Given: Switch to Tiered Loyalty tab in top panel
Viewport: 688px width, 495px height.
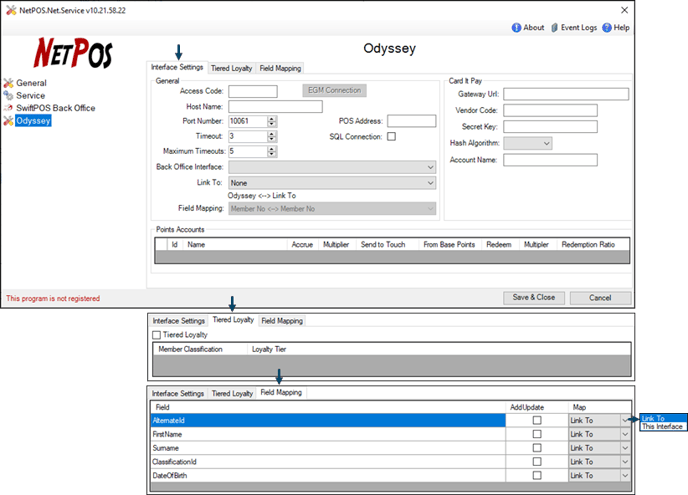Looking at the screenshot, I should pyautogui.click(x=232, y=68).
